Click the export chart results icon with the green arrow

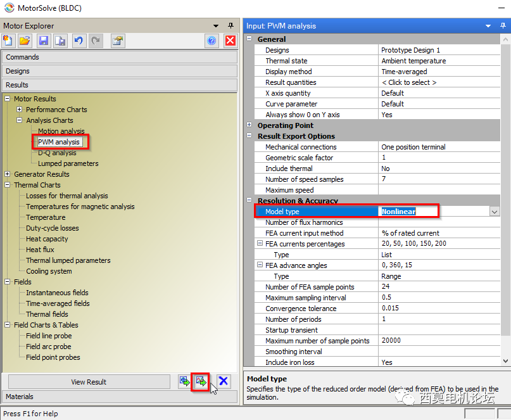click(x=201, y=381)
